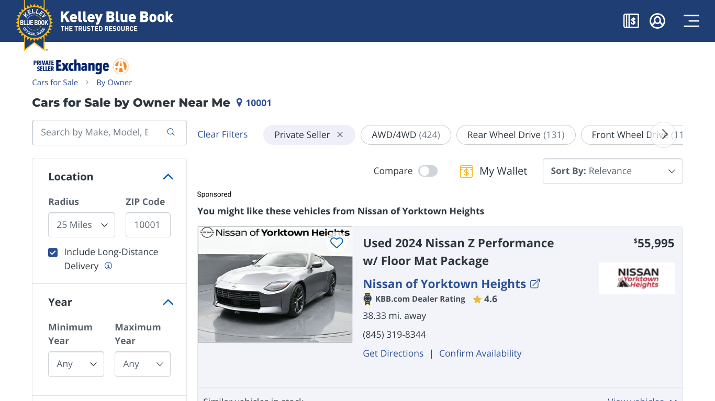Toggle the Compare switch
This screenshot has height=401, width=715.
[x=428, y=171]
